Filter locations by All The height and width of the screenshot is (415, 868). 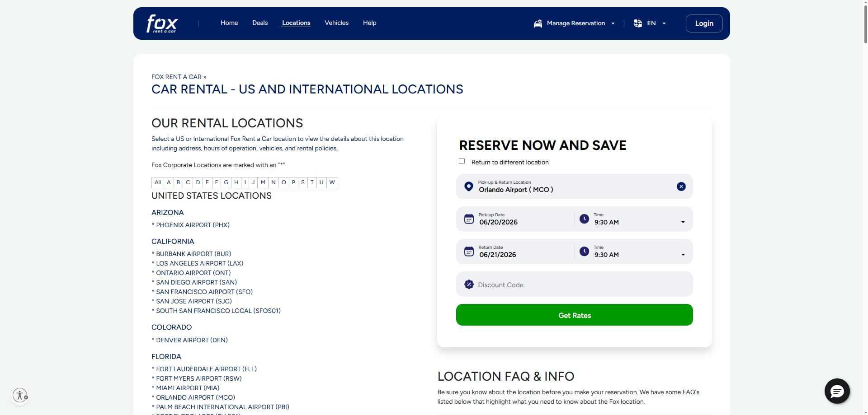pyautogui.click(x=158, y=182)
